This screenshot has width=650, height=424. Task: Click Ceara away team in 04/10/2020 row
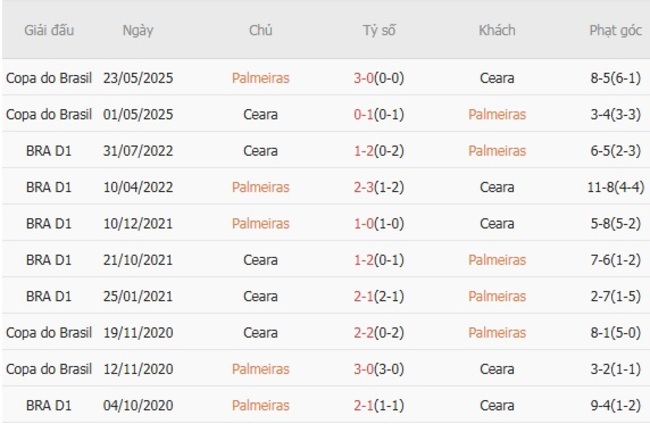[497, 405]
